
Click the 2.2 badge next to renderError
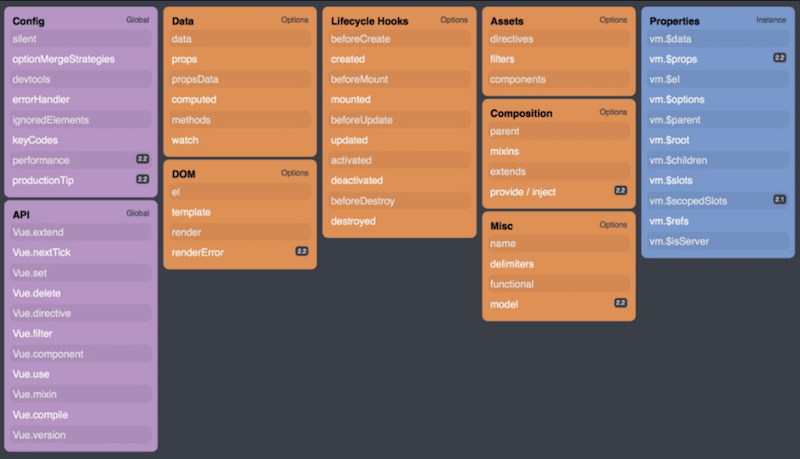302,251
